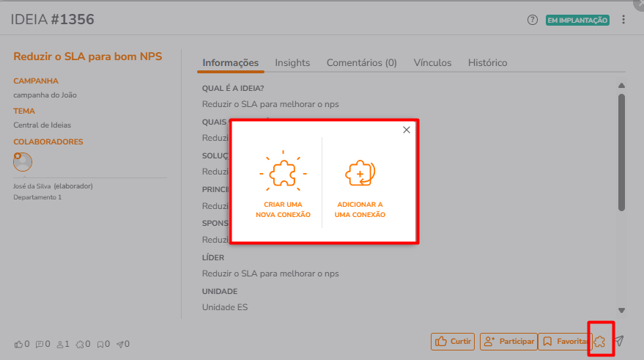The image size is (644, 360).
Task: Click the ADICIONAR A UMA CONEXÃO label
Action: (x=360, y=210)
